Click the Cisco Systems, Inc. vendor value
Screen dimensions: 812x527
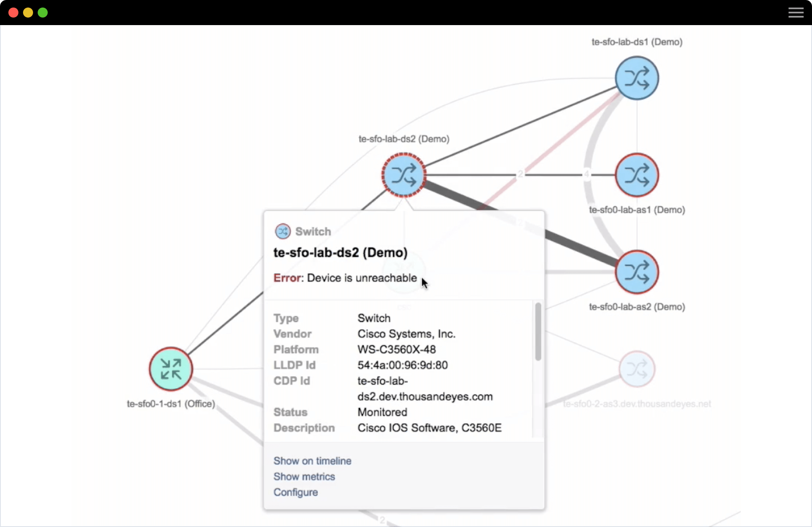tap(406, 334)
